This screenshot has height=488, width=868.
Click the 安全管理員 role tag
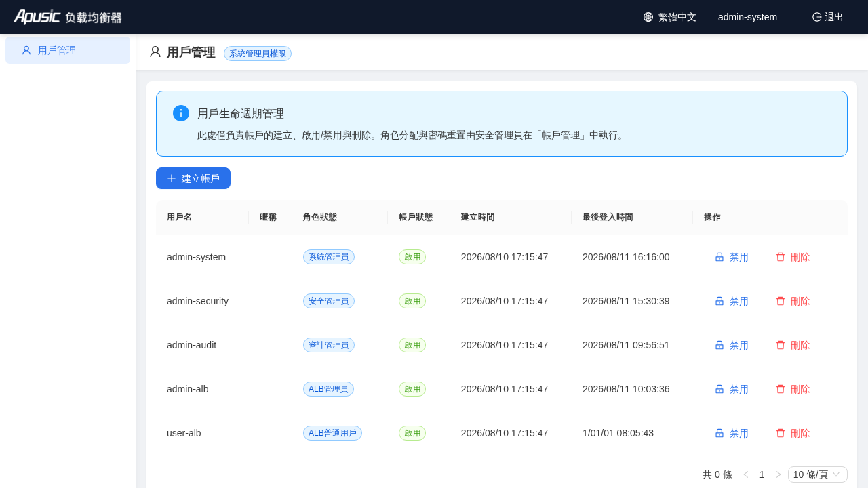pyautogui.click(x=329, y=301)
